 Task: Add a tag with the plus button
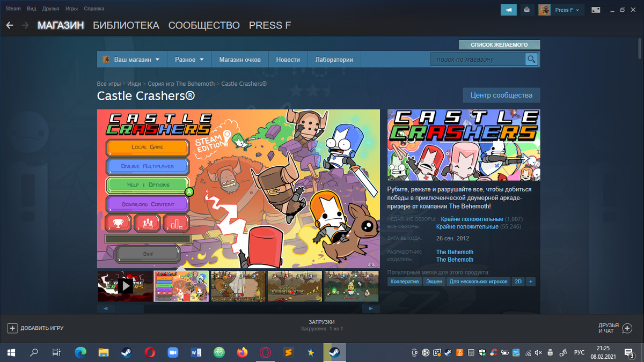(531, 281)
